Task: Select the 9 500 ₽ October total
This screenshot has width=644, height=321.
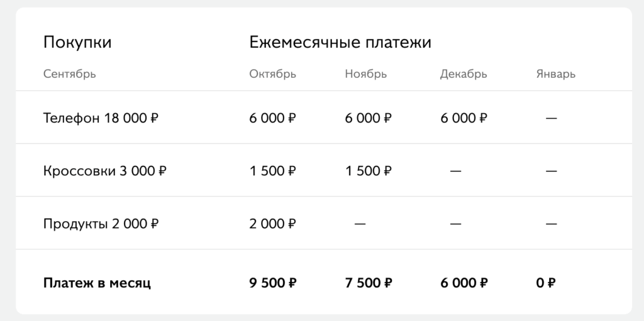Action: [x=272, y=283]
